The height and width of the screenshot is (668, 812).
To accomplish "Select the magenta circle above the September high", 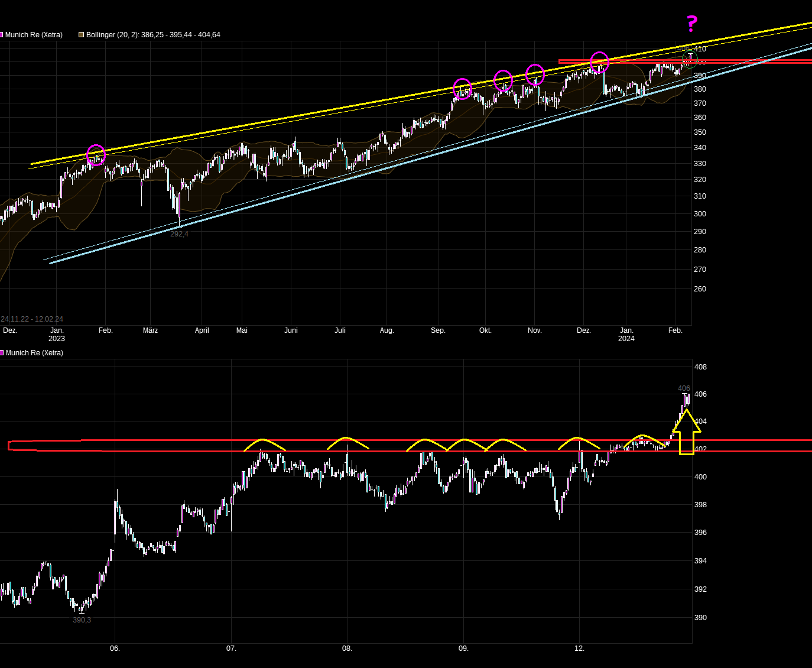I will pos(462,89).
